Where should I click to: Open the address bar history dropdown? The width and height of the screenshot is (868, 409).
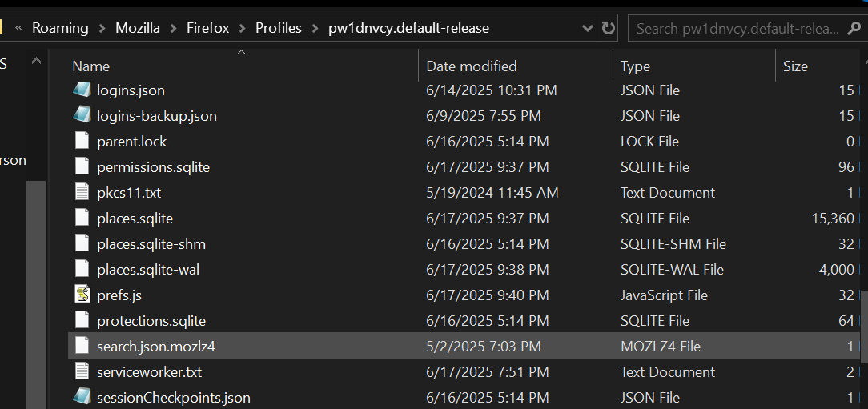(x=588, y=28)
